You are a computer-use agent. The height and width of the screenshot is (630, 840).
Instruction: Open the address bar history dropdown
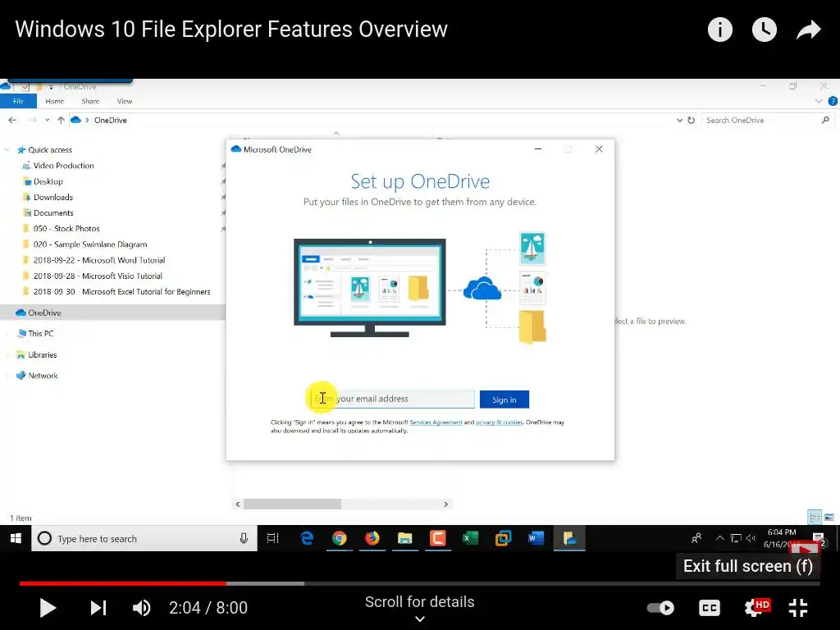[679, 120]
